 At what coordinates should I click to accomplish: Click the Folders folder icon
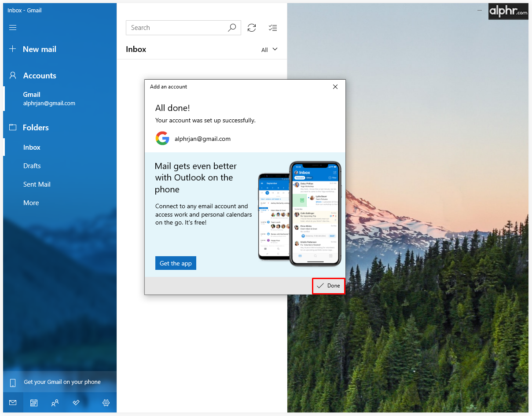pyautogui.click(x=13, y=128)
